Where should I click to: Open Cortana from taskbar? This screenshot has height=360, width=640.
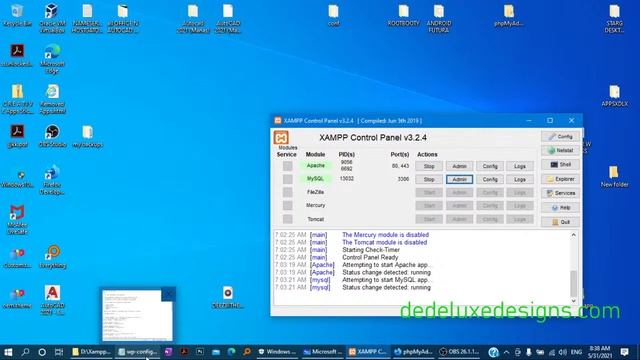[42, 352]
